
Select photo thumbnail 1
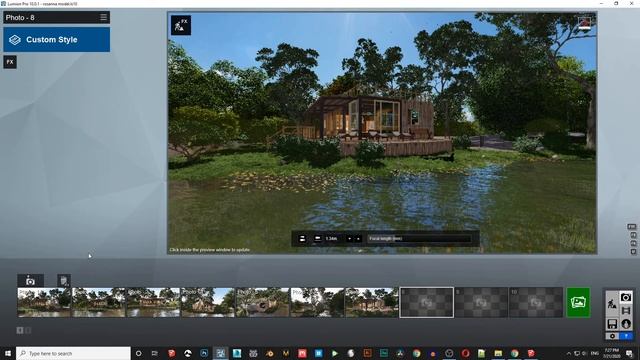44,302
